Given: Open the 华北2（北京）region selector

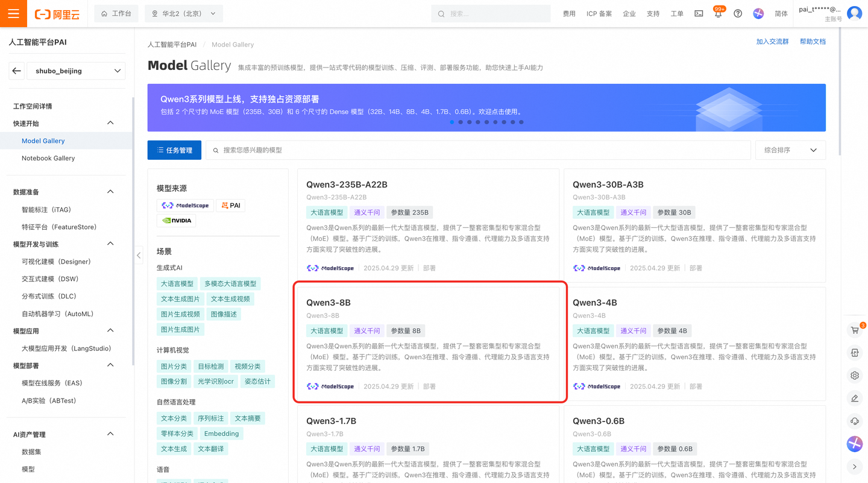Looking at the screenshot, I should [x=183, y=13].
